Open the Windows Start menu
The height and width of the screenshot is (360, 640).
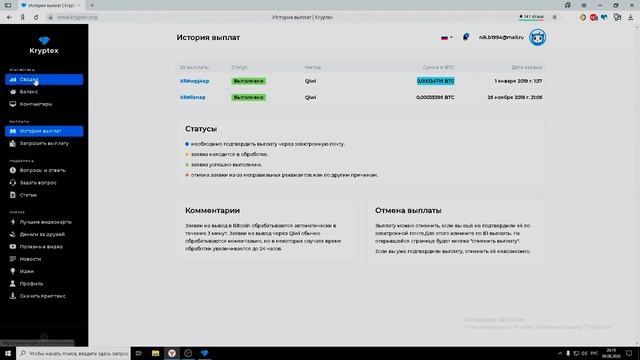point(8,353)
